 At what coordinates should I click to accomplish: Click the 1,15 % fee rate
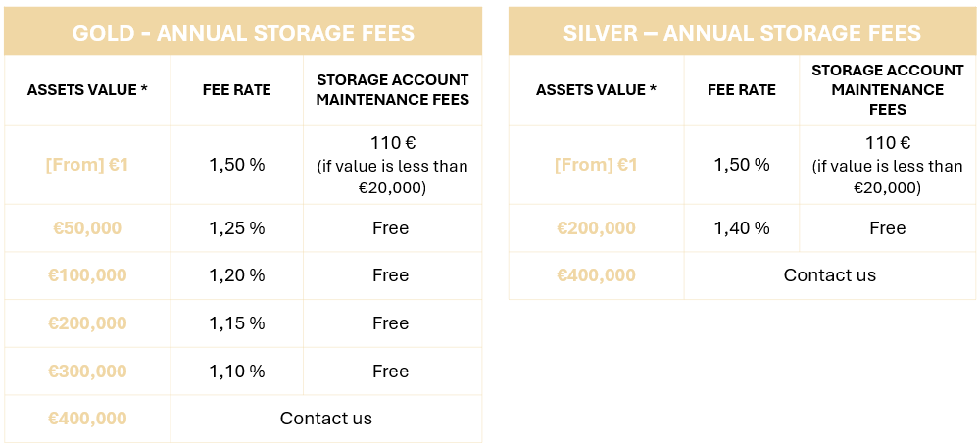(x=236, y=323)
